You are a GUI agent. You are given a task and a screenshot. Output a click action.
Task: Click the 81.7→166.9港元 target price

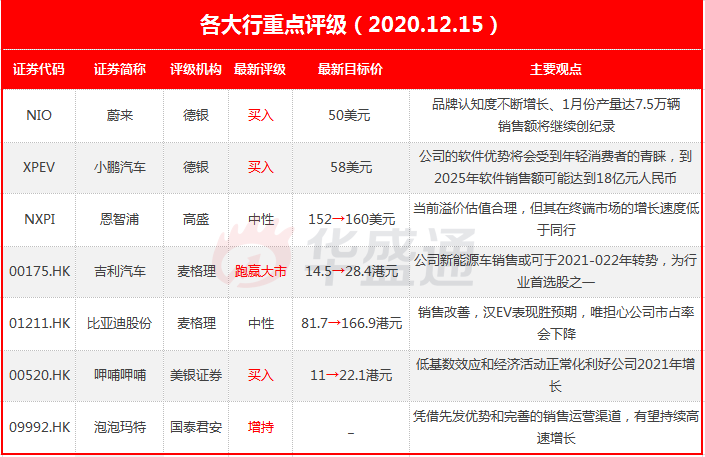[x=351, y=323]
